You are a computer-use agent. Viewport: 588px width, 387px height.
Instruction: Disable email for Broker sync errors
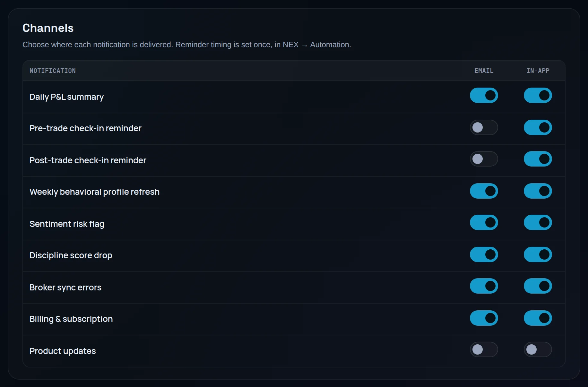coord(484,286)
